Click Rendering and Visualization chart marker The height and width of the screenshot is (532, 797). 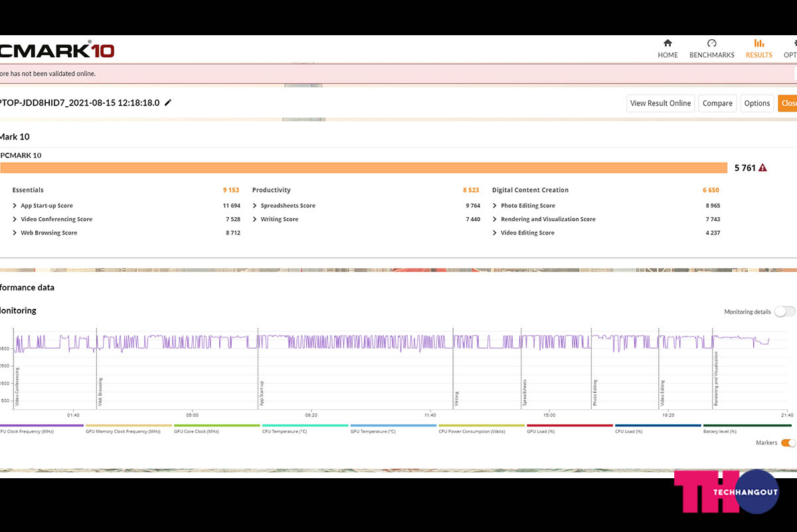[716, 379]
